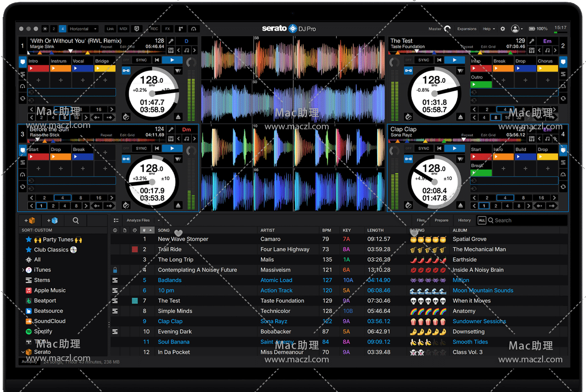Open the Horizontal display mode dropdown
Screen dimensions: 586x392
(x=83, y=29)
